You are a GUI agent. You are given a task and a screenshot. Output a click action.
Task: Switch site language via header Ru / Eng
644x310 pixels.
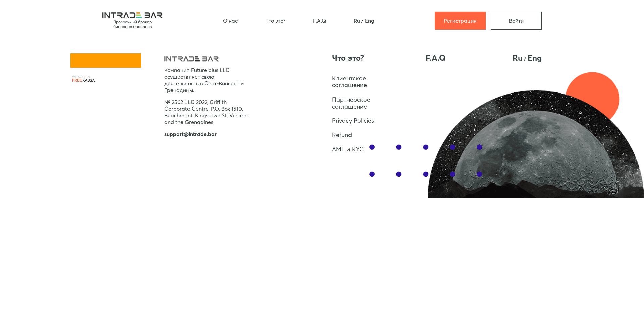point(364,21)
